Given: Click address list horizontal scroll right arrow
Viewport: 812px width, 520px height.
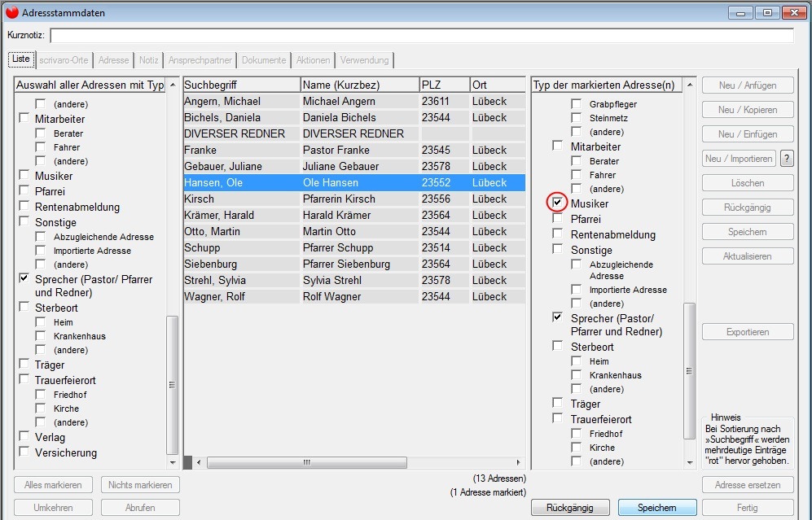Looking at the screenshot, I should pos(518,462).
